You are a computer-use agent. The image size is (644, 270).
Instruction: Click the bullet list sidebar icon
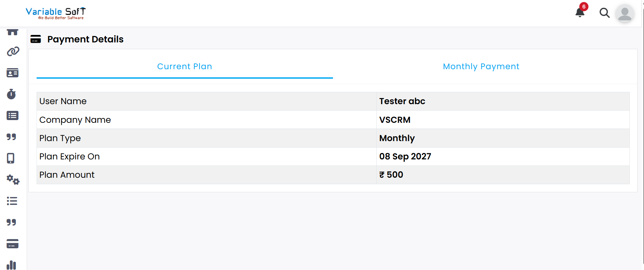point(12,201)
